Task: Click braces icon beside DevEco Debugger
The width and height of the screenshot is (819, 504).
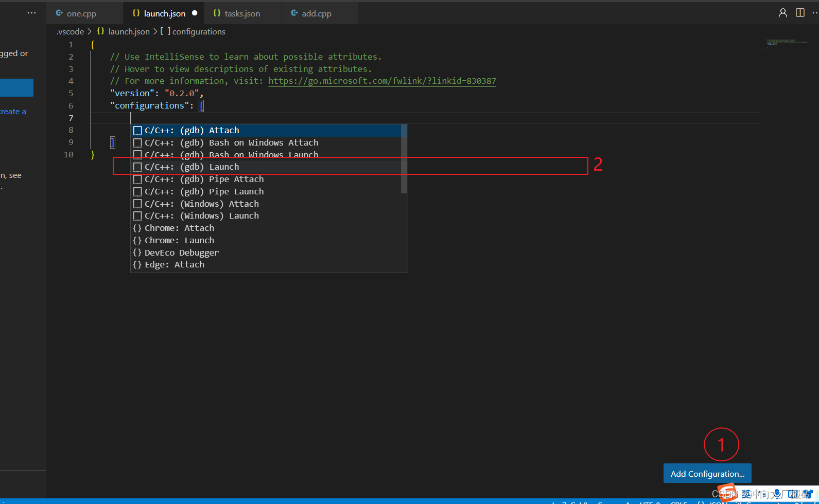Action: point(137,253)
